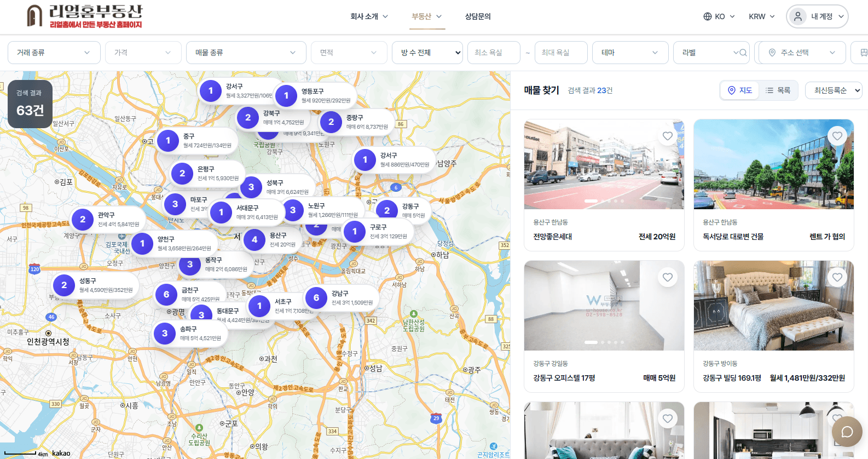Screen dimensions: 868x459
Task: Favorite the 전망좋은세대 listing with heart icon
Action: (x=667, y=136)
